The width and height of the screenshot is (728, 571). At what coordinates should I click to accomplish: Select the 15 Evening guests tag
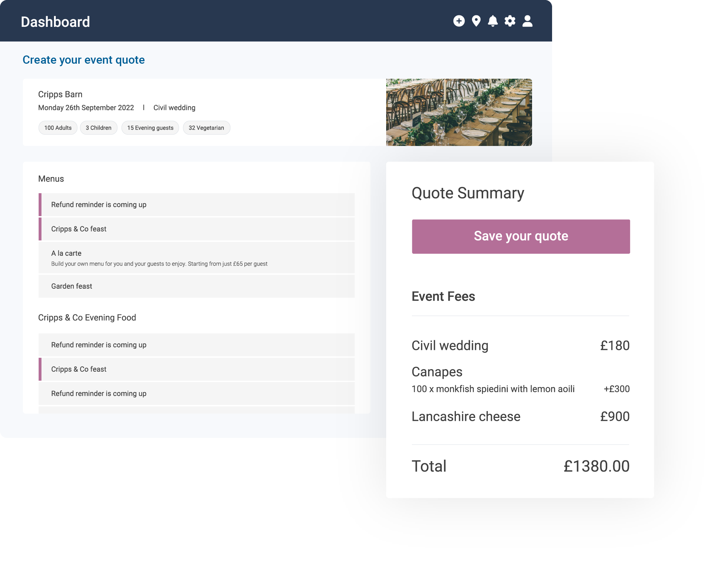click(x=150, y=128)
